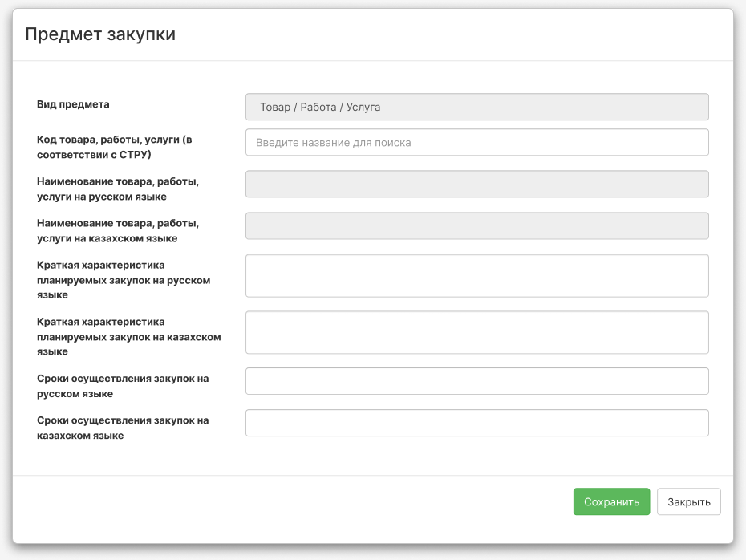The image size is (746, 560).
Task: Focus the Russian procurement terms field
Action: tap(476, 381)
